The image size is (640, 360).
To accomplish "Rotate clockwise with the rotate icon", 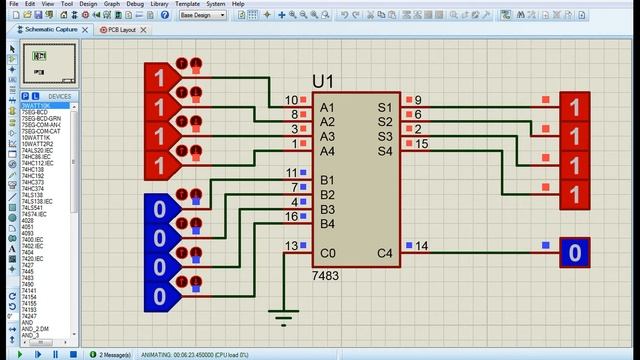I will tap(12, 296).
